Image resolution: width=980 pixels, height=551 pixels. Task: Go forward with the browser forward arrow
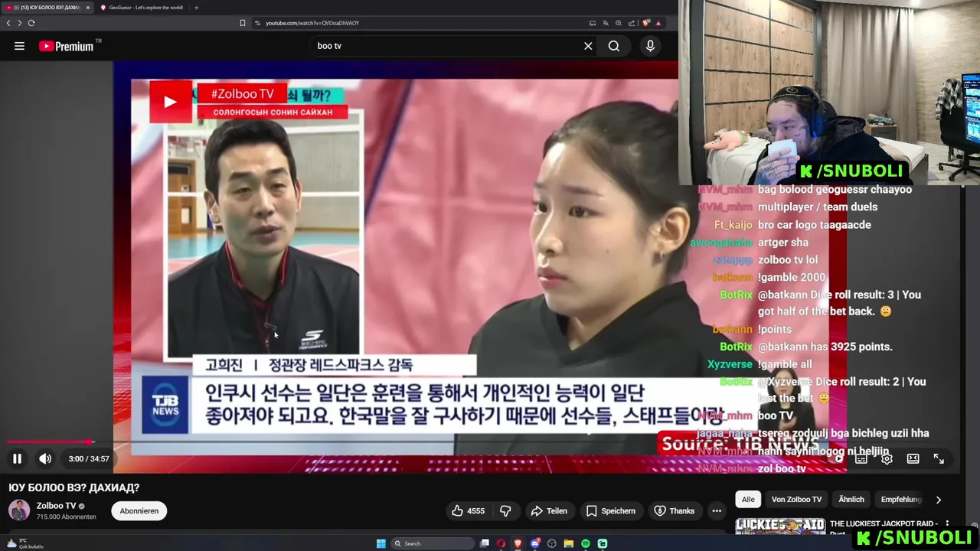[19, 23]
